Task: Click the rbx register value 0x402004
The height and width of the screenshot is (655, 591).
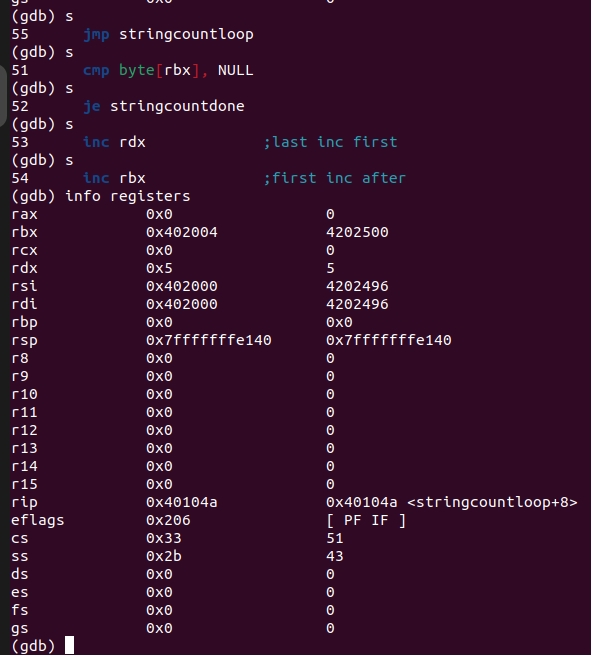Action: 182,232
